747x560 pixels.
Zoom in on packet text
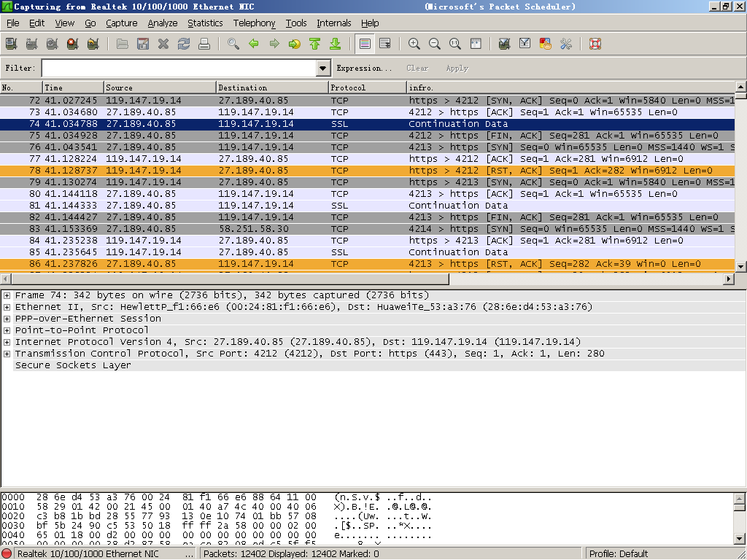(414, 44)
